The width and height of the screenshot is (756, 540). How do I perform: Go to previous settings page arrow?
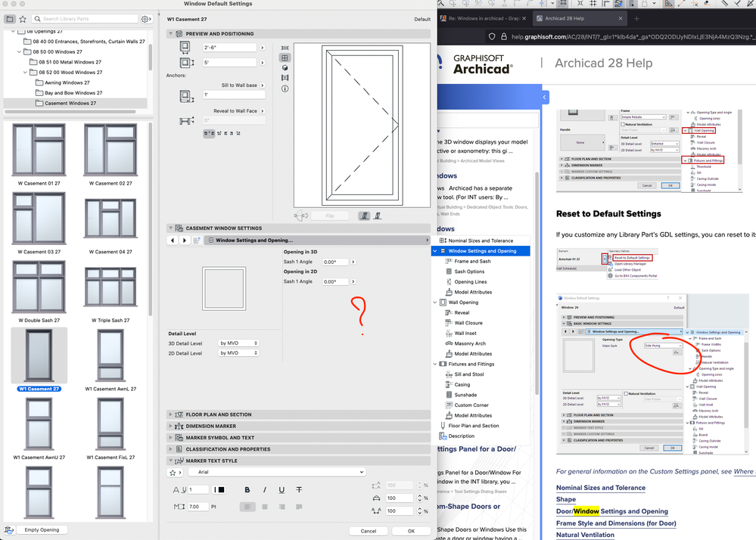coord(173,241)
